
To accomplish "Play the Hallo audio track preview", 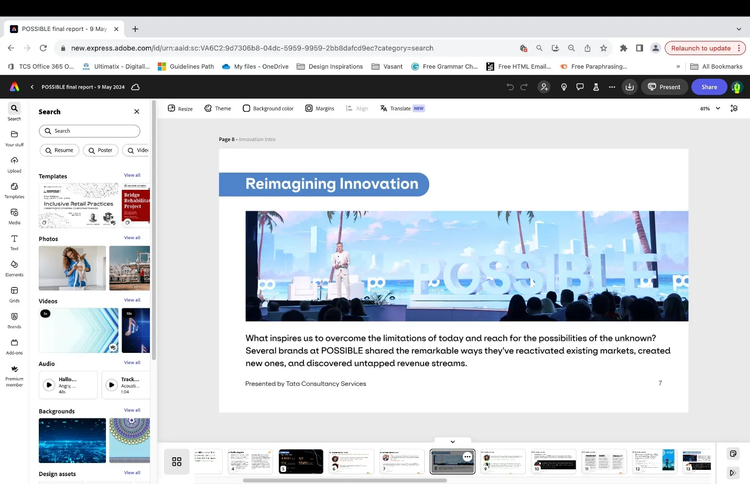I will [x=49, y=384].
